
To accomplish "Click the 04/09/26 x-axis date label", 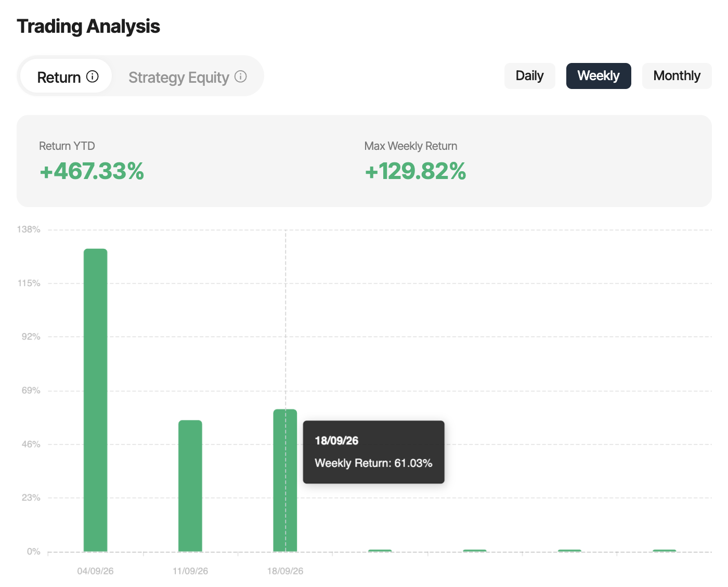I will click(95, 571).
